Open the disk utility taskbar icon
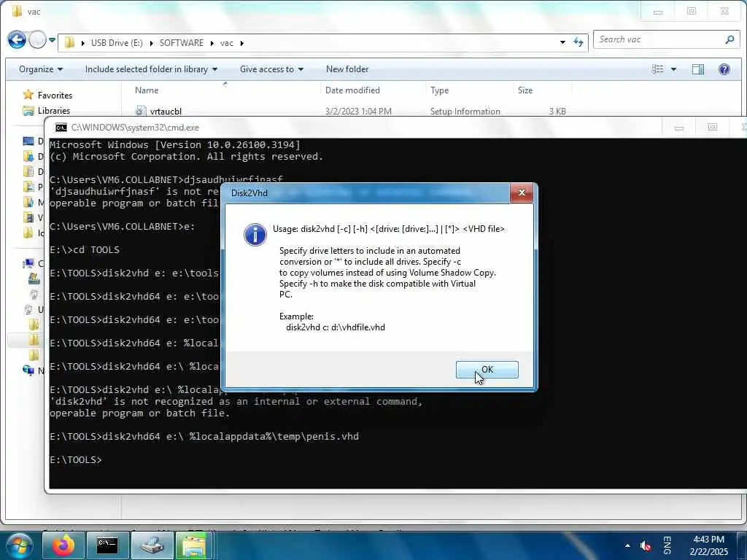The height and width of the screenshot is (560, 747). [x=152, y=545]
